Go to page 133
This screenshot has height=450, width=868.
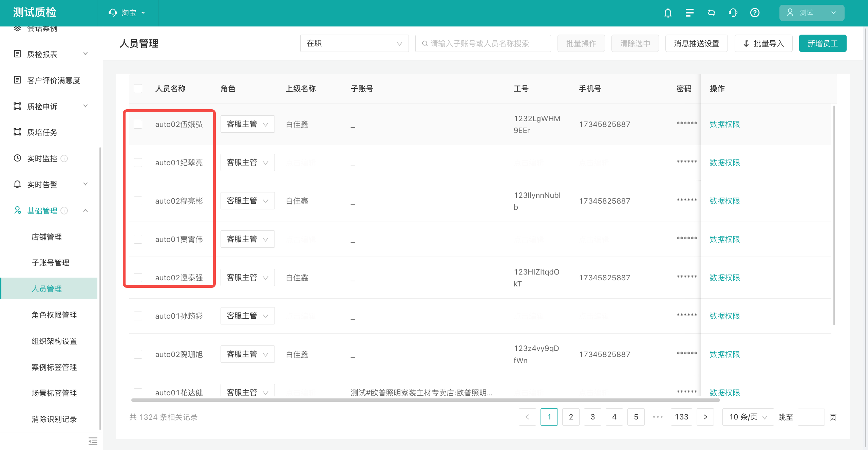coord(681,417)
